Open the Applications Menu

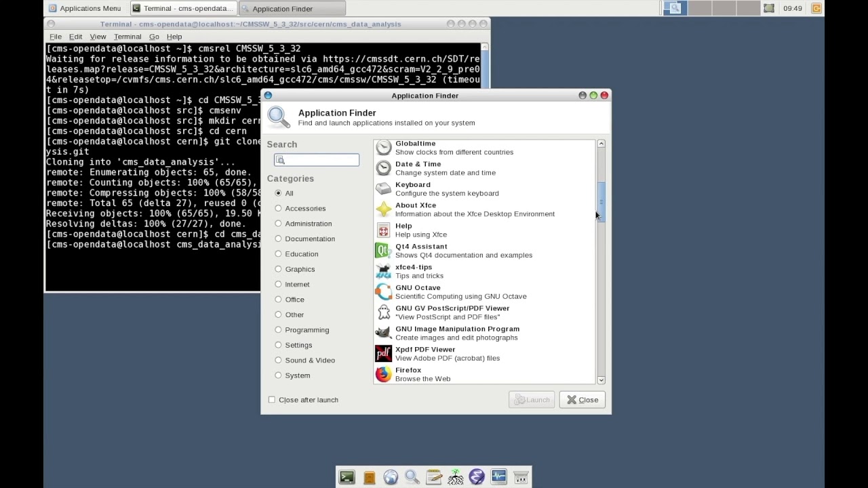point(85,8)
